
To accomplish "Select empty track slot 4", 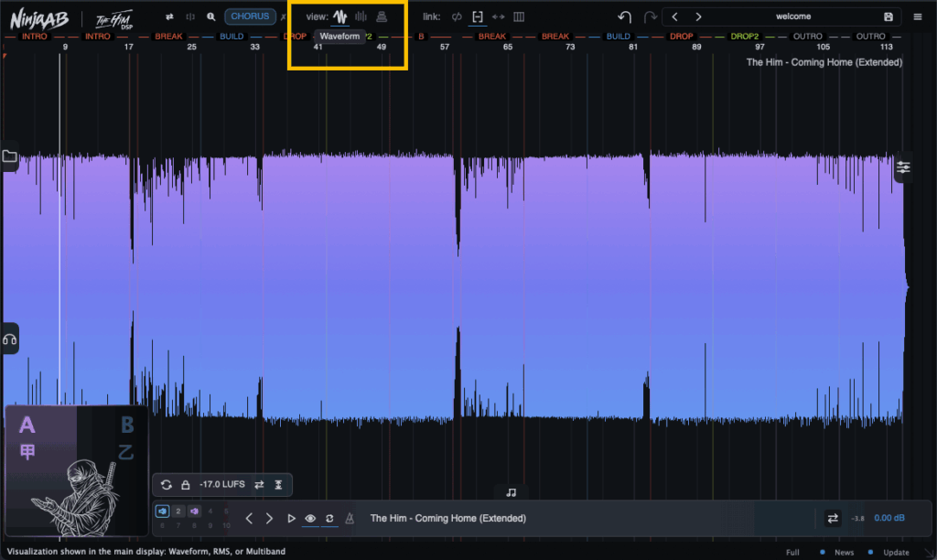I will [x=210, y=511].
